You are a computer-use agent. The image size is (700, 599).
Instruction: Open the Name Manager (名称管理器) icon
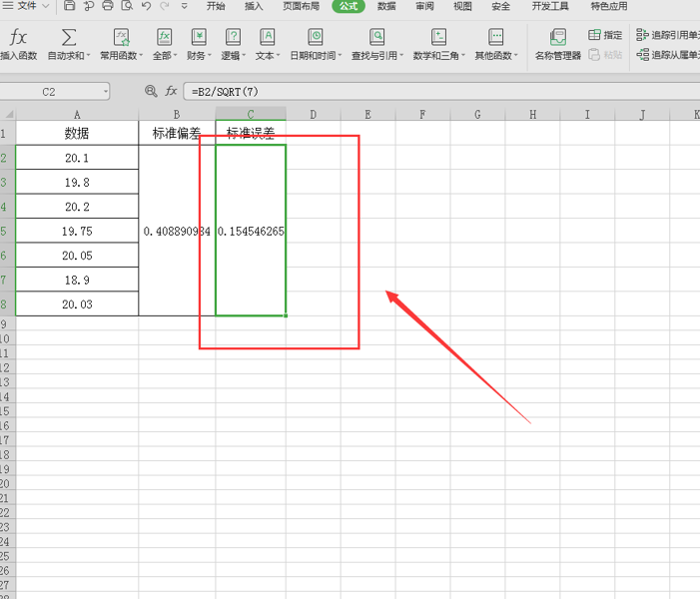point(558,38)
